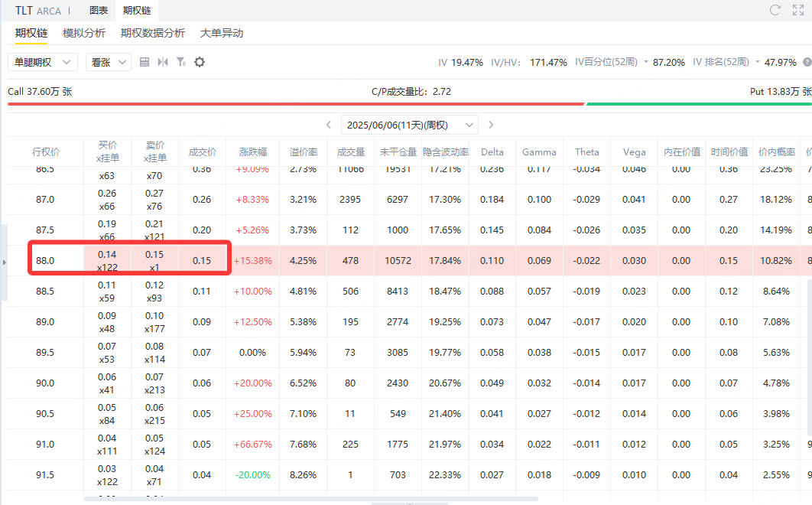
Task: Expand IV 排名(52周) period dropdown arrow
Action: coord(758,62)
